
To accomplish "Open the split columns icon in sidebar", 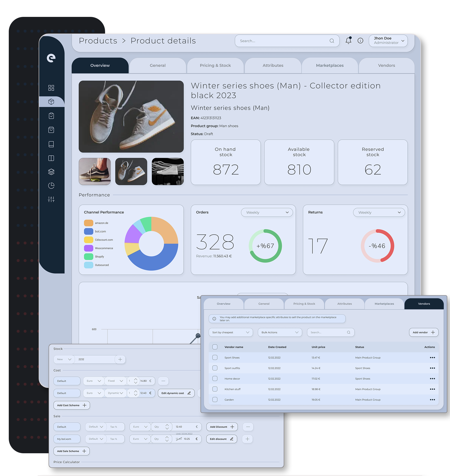I will pyautogui.click(x=51, y=158).
